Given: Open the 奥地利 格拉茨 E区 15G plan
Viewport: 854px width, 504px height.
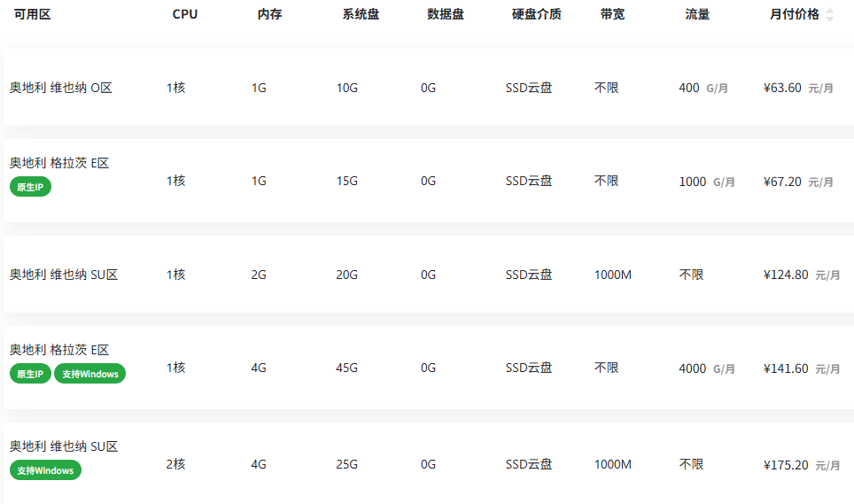Looking at the screenshot, I should 429,180.
